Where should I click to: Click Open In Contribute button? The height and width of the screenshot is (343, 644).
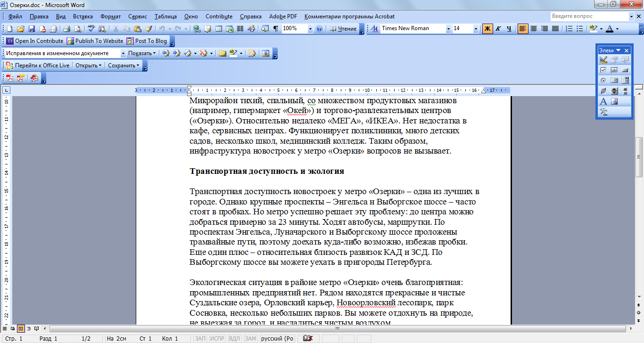click(34, 41)
